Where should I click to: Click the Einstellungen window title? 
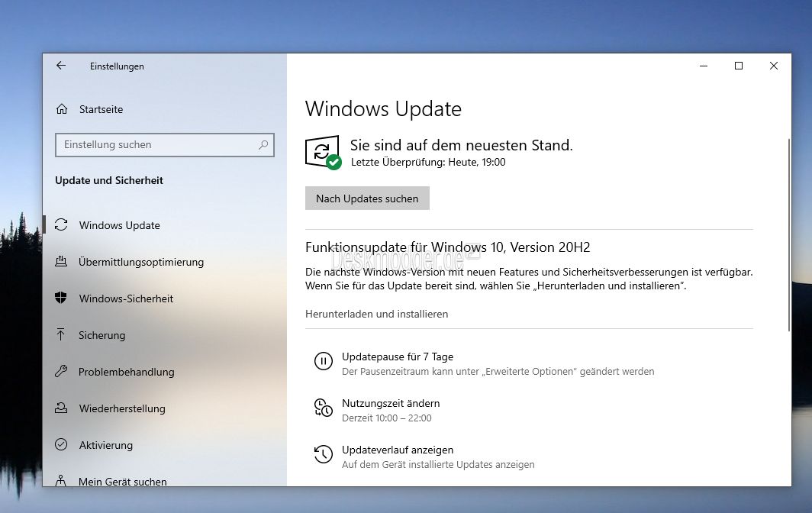pyautogui.click(x=117, y=66)
